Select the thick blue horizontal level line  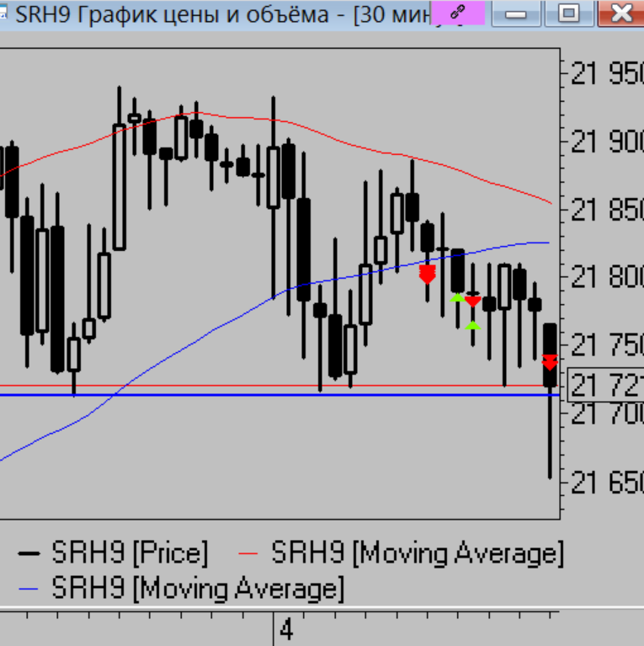(253, 394)
